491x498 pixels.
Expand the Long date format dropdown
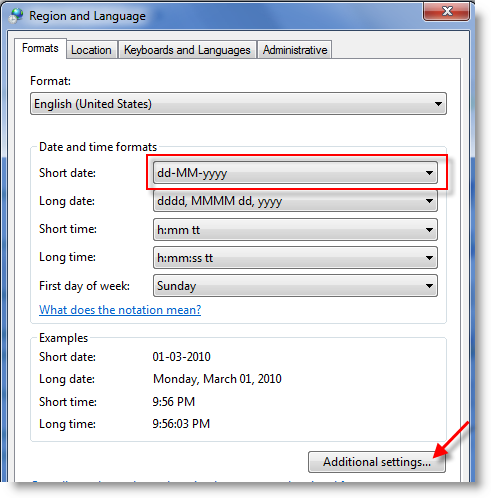[295, 201]
